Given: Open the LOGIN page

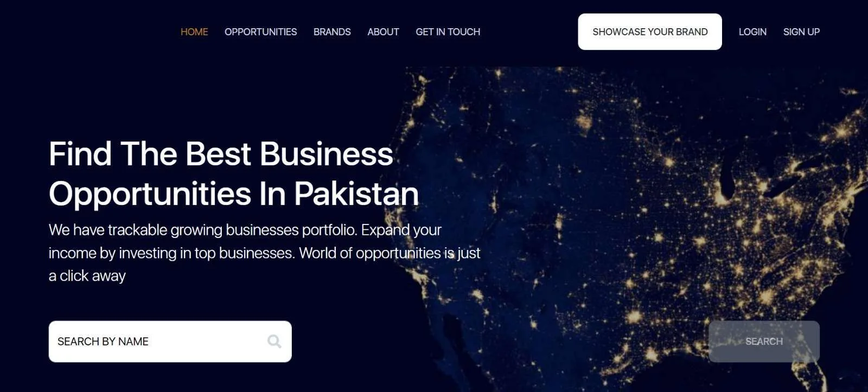Looking at the screenshot, I should pos(752,32).
